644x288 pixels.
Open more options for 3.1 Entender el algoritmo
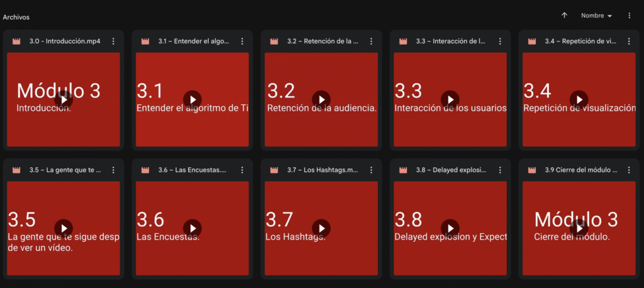(x=242, y=42)
